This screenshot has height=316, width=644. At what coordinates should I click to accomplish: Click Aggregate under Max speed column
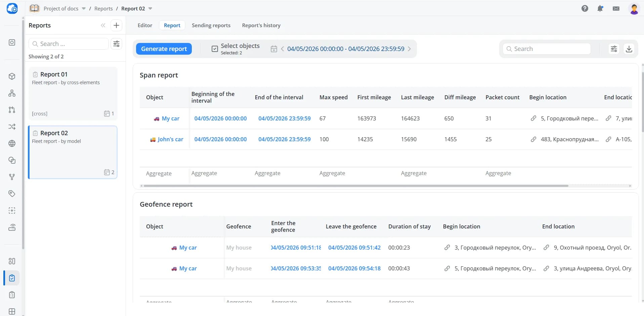point(332,173)
